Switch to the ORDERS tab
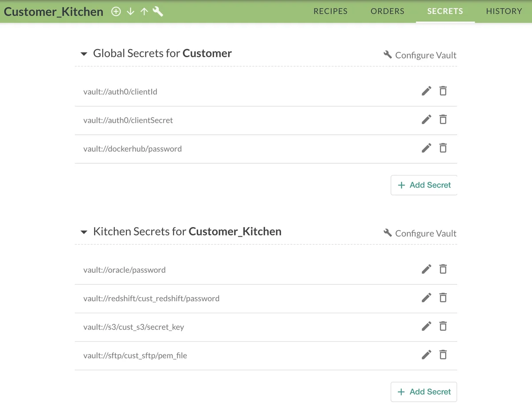Viewport: 532px width, 416px height. [387, 11]
